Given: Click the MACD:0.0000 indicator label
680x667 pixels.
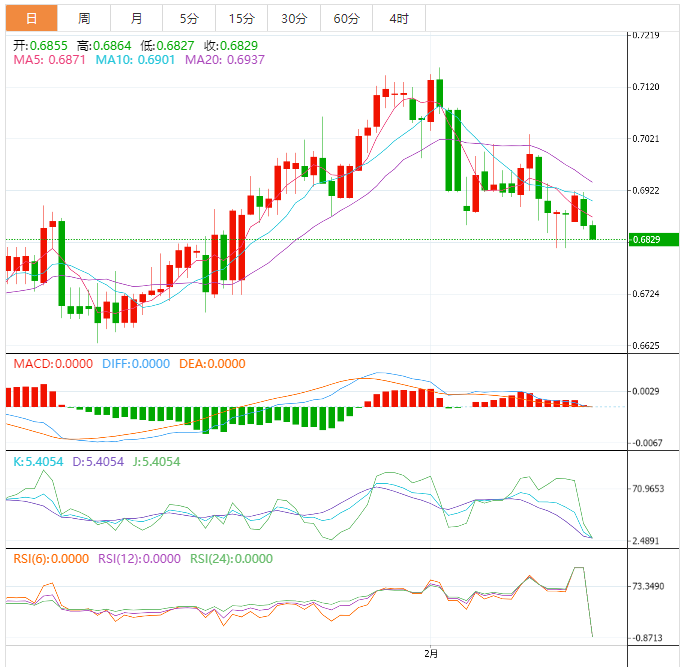Looking at the screenshot, I should pos(53,363).
